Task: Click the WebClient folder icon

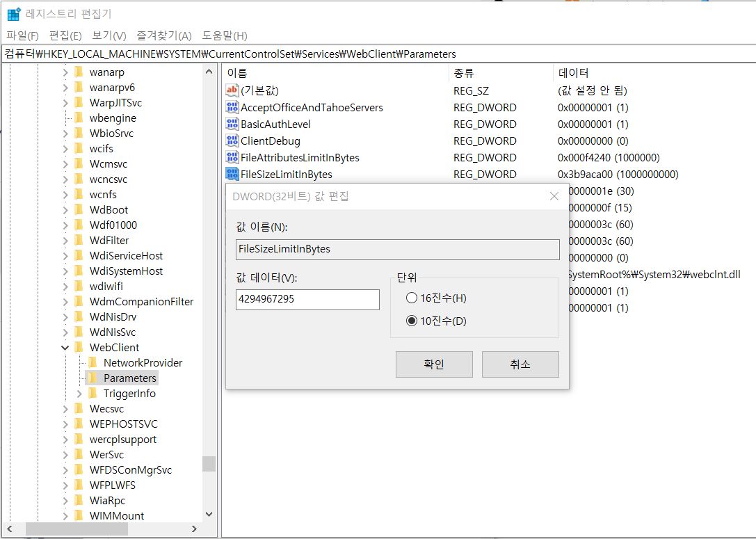Action: pos(79,348)
